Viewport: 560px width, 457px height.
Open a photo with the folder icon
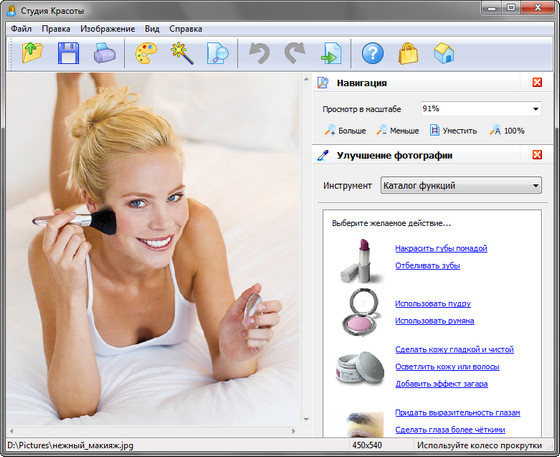(32, 53)
